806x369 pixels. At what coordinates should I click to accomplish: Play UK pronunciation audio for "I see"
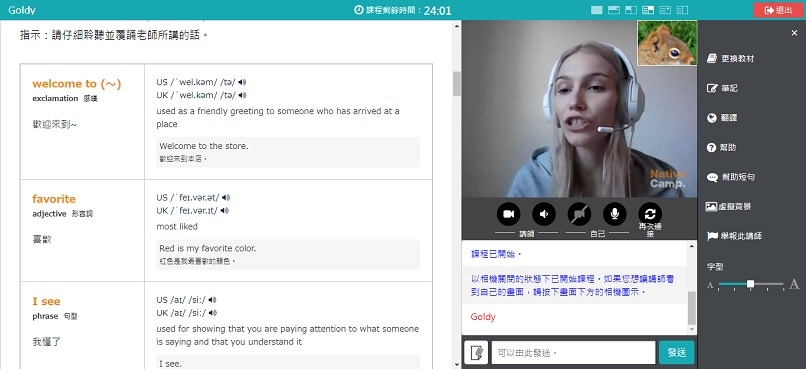coord(213,312)
